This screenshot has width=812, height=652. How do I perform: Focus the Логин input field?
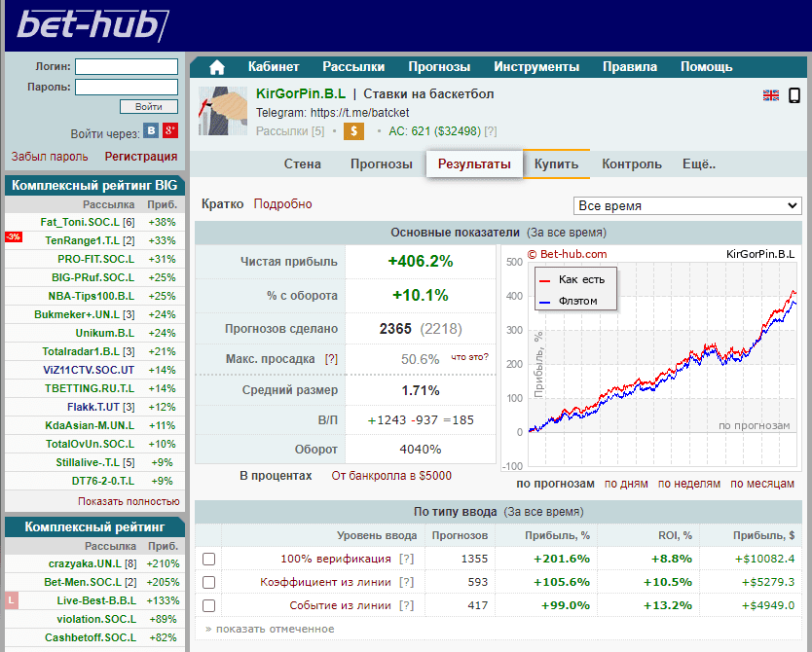point(127,67)
